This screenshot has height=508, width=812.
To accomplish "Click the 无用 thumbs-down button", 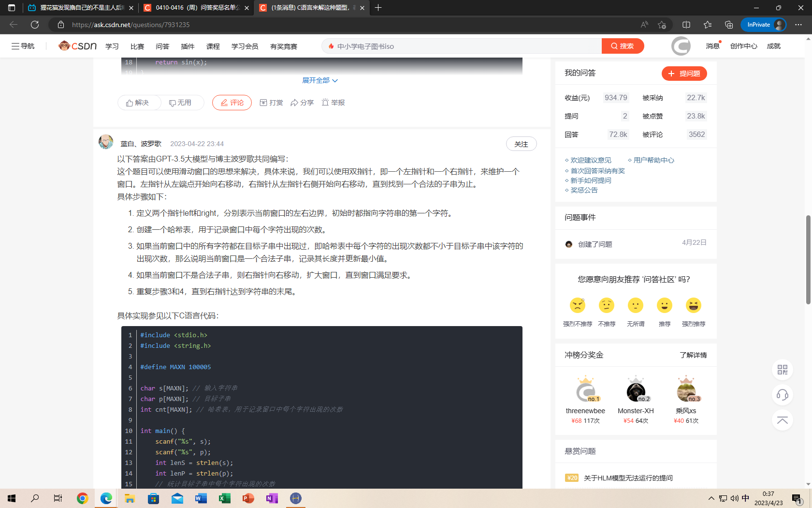I will (180, 103).
